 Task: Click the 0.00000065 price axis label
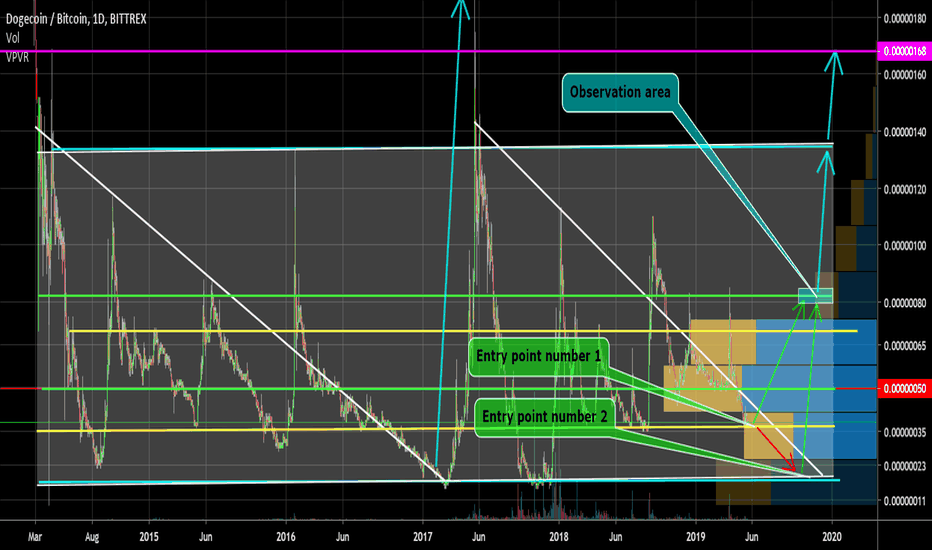[x=905, y=345]
